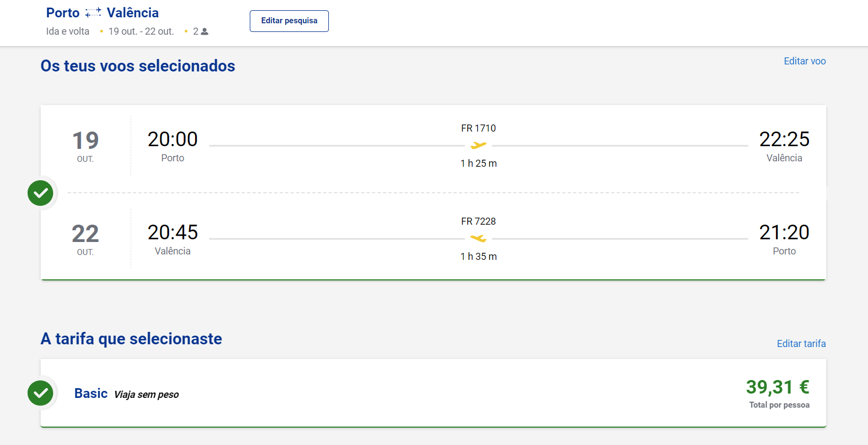
Task: Select the Basic fare name
Action: [91, 394]
